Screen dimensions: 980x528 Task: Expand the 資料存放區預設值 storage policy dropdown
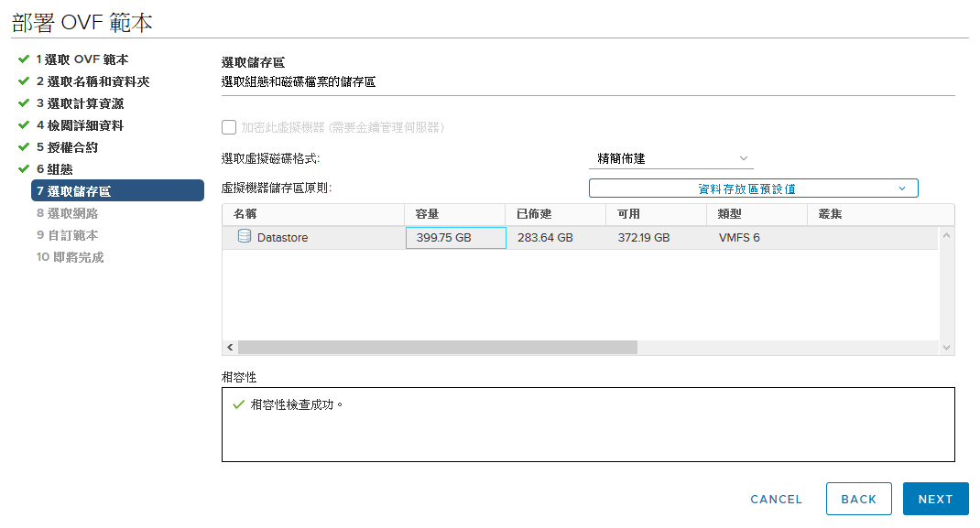click(753, 189)
